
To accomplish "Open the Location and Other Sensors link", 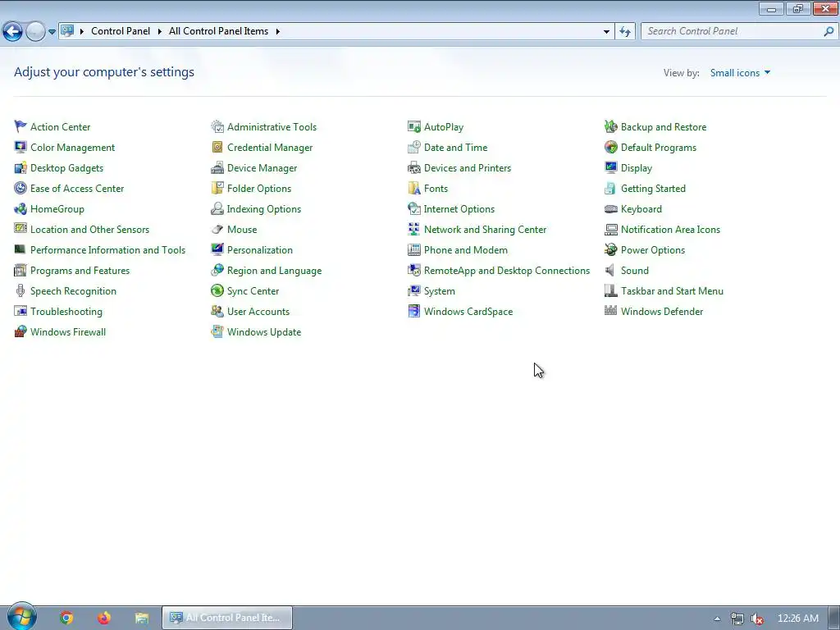I will click(89, 230).
